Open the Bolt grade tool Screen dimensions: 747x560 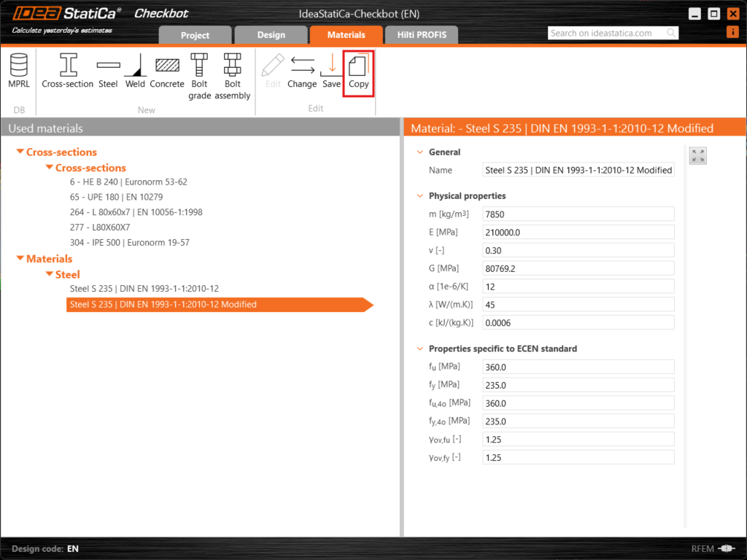point(199,69)
